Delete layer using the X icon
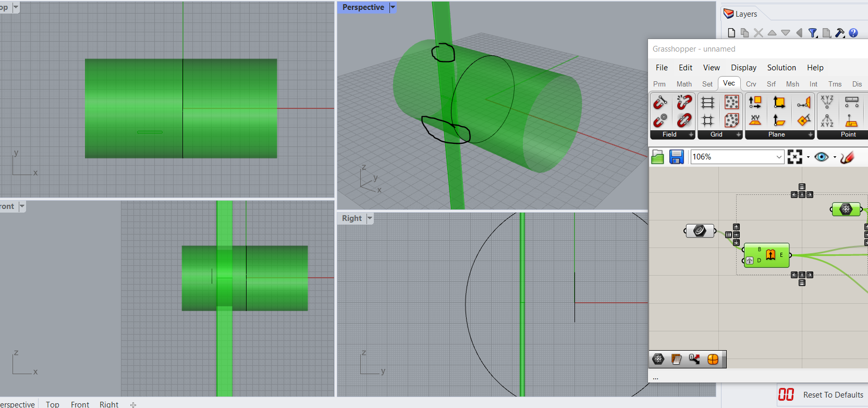Viewport: 868px width, 408px height. click(759, 33)
